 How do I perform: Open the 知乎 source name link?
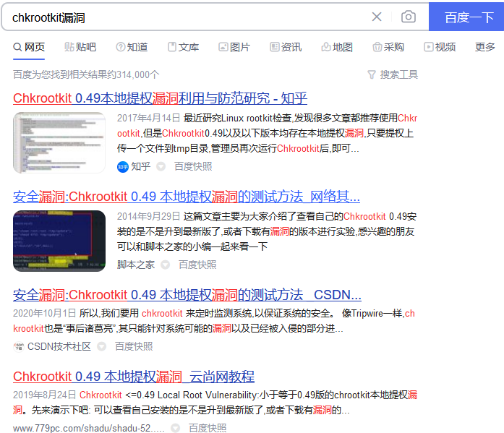click(141, 166)
